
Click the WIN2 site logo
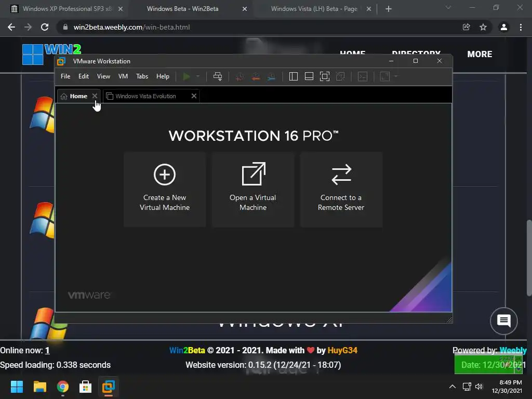(x=51, y=54)
